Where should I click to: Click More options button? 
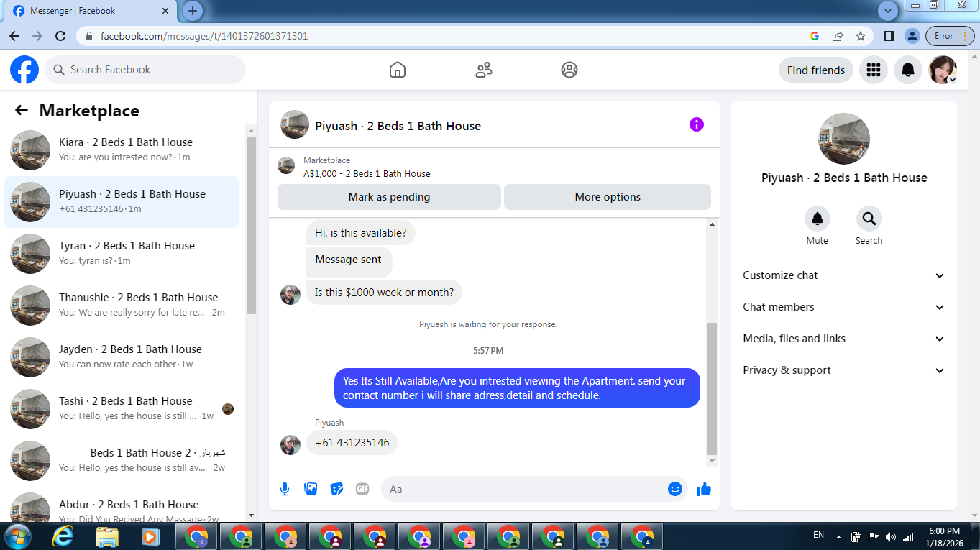608,197
